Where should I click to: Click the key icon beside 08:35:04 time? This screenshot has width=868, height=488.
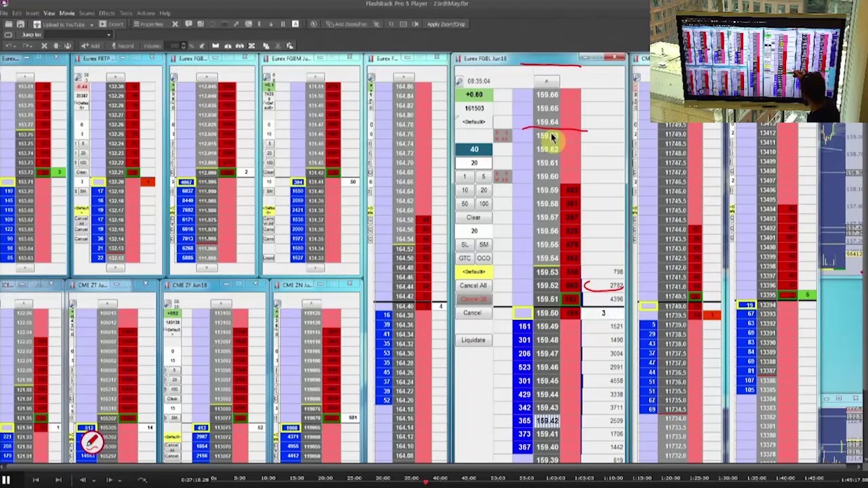point(460,81)
